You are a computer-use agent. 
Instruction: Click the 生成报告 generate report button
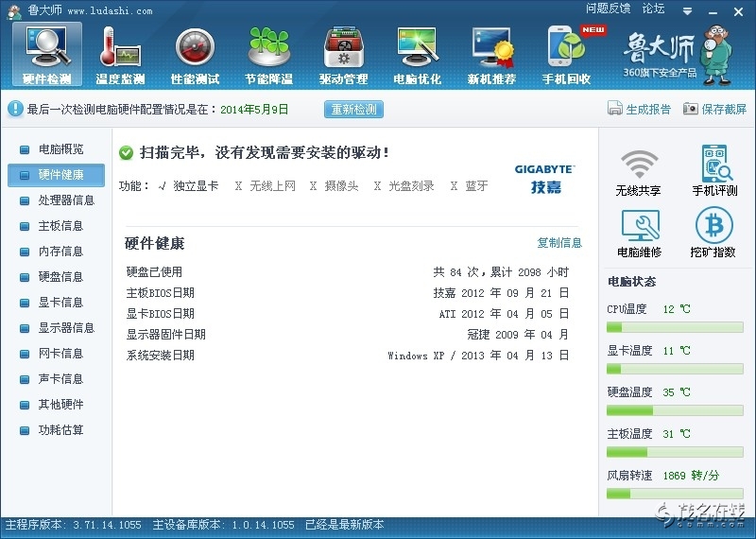[640, 109]
